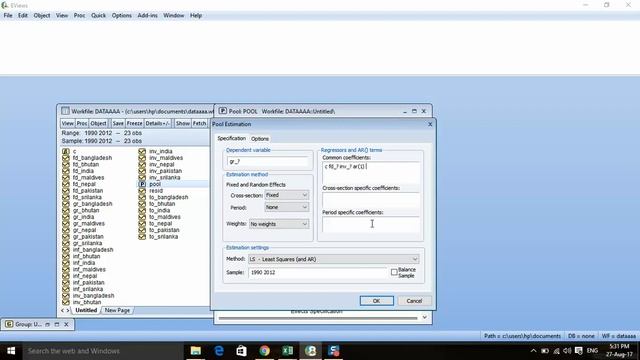
Task: Select the resid series icon
Action: (142, 191)
